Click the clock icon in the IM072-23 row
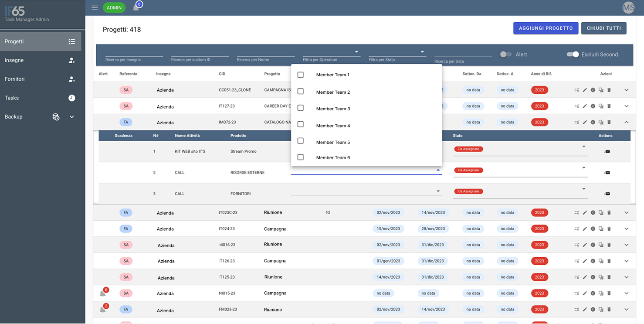644x324 pixels. [x=593, y=122]
